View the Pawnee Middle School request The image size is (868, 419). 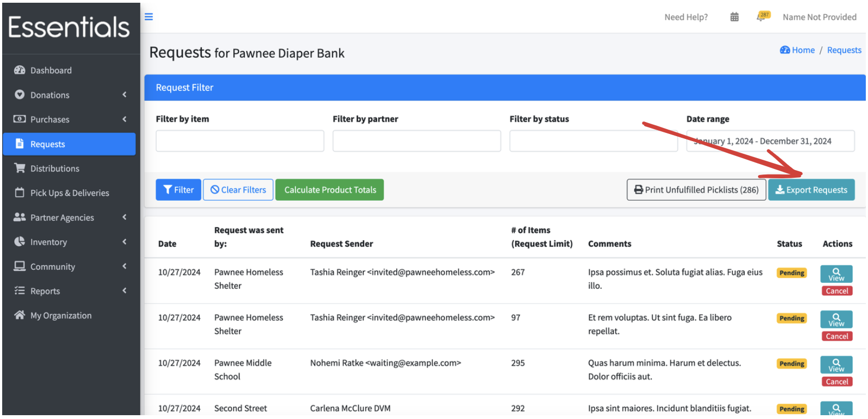[836, 364]
